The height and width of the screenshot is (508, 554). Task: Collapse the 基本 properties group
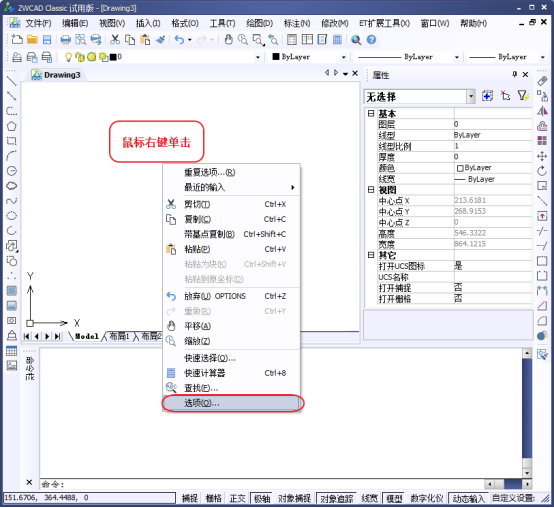[371, 113]
